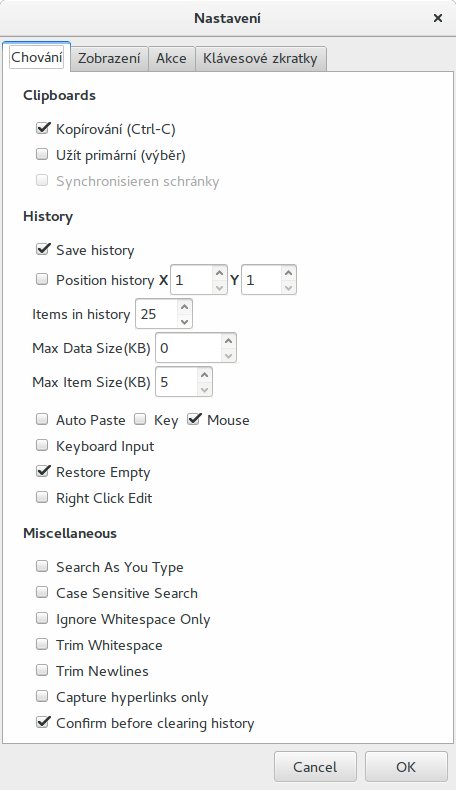This screenshot has width=456, height=790.
Task: Increase the Max Item Size value
Action: click(x=204, y=375)
